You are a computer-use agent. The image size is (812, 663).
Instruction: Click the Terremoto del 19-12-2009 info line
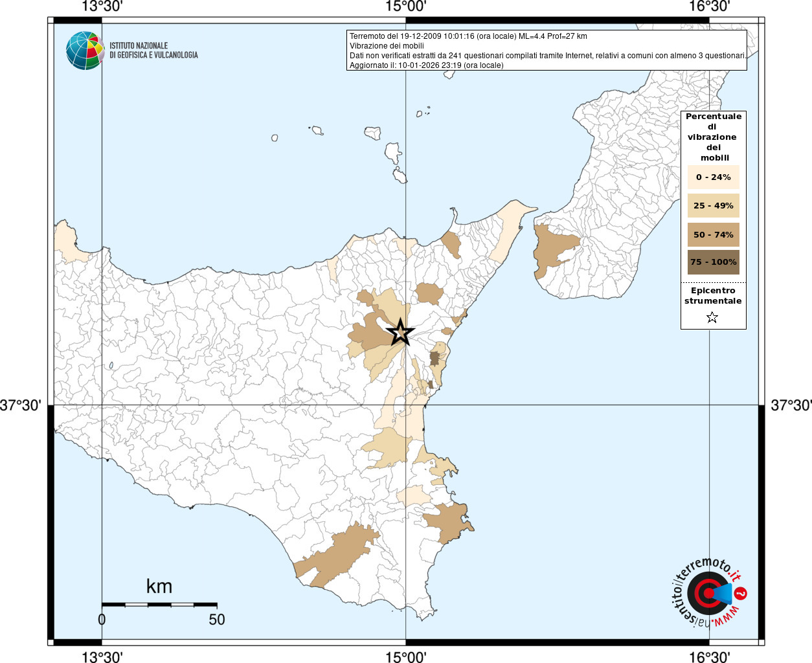coord(468,36)
